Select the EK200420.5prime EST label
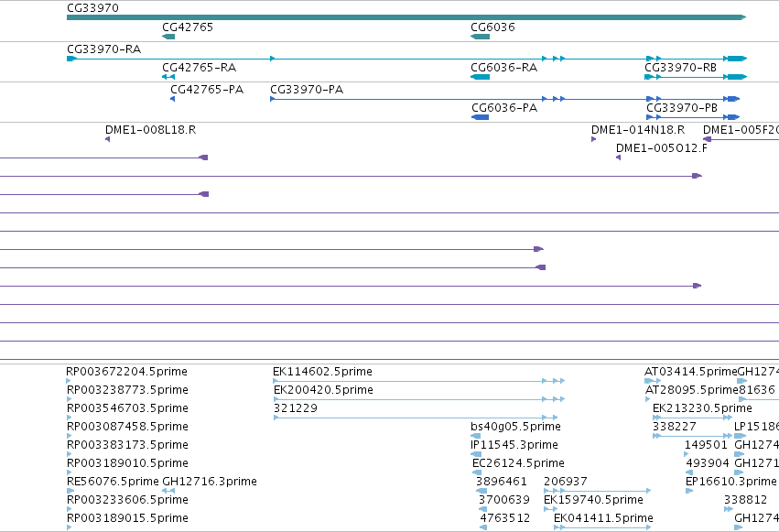 [x=323, y=390]
